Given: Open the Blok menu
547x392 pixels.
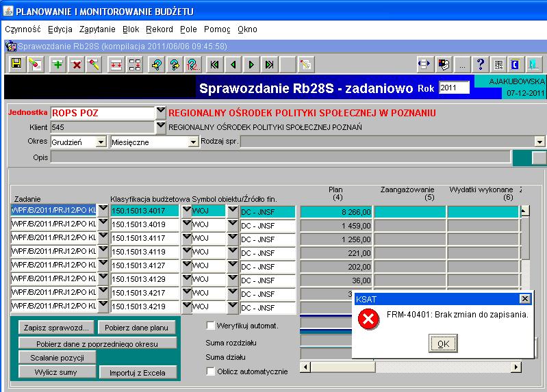Looking at the screenshot, I should [131, 29].
